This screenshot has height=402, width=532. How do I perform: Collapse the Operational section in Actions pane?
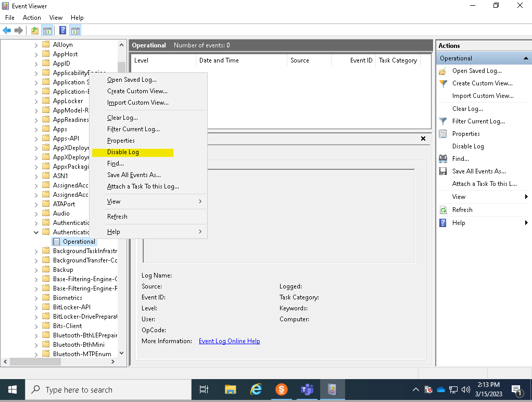click(x=525, y=58)
